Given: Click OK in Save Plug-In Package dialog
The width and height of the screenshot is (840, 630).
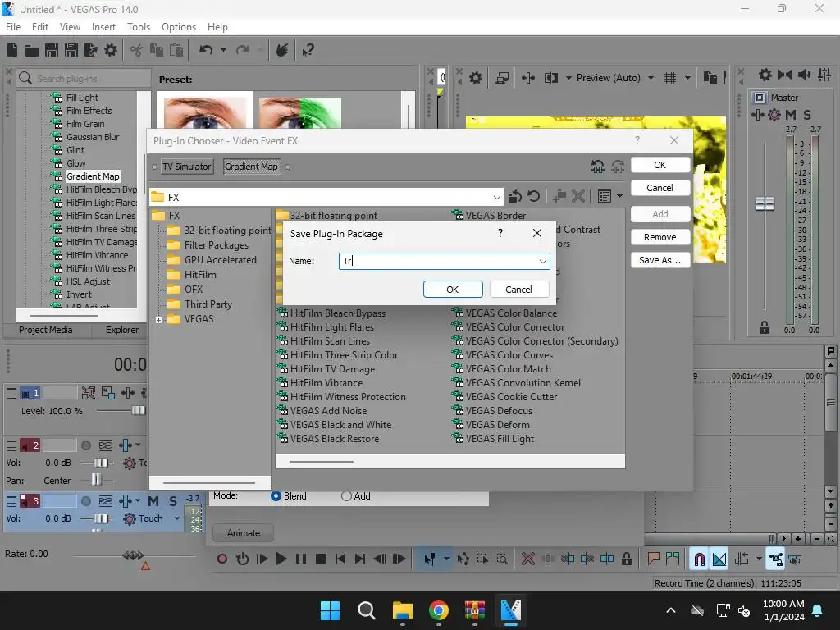Looking at the screenshot, I should click(453, 290).
